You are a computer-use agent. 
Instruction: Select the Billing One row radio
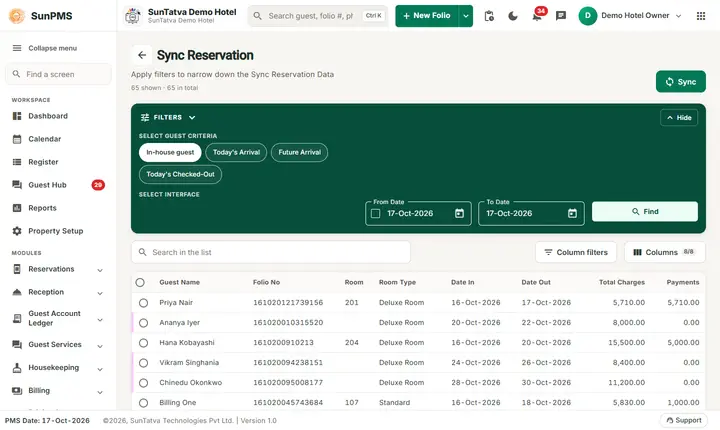(x=143, y=403)
